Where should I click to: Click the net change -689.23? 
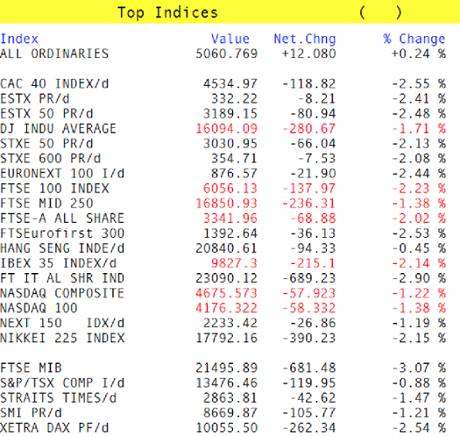pyautogui.click(x=309, y=278)
